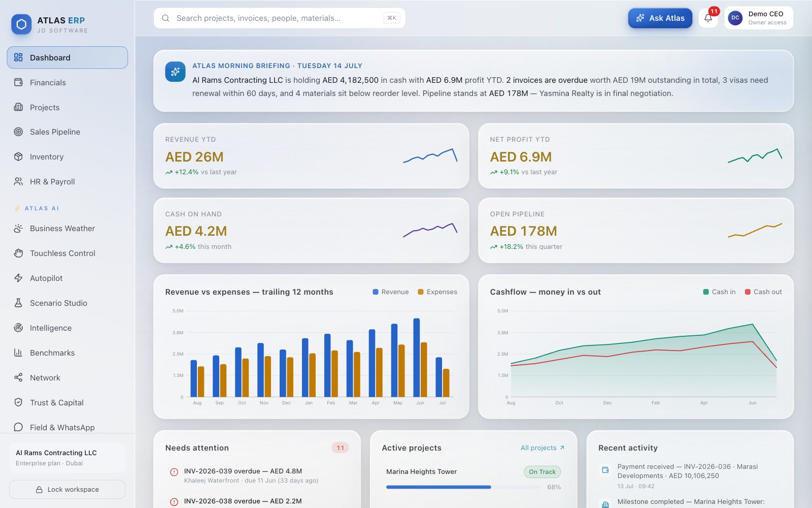Viewport: 812px width, 508px height.
Task: Select Scenario Studio in sidebar
Action: pos(67,303)
